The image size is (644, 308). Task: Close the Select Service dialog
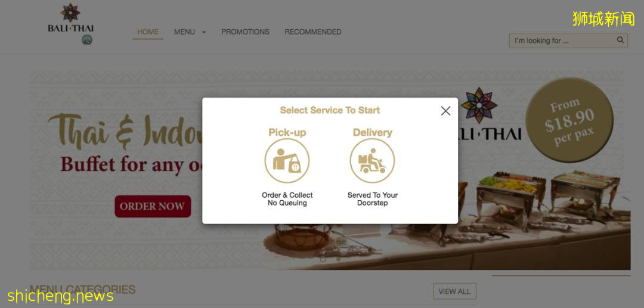[445, 111]
